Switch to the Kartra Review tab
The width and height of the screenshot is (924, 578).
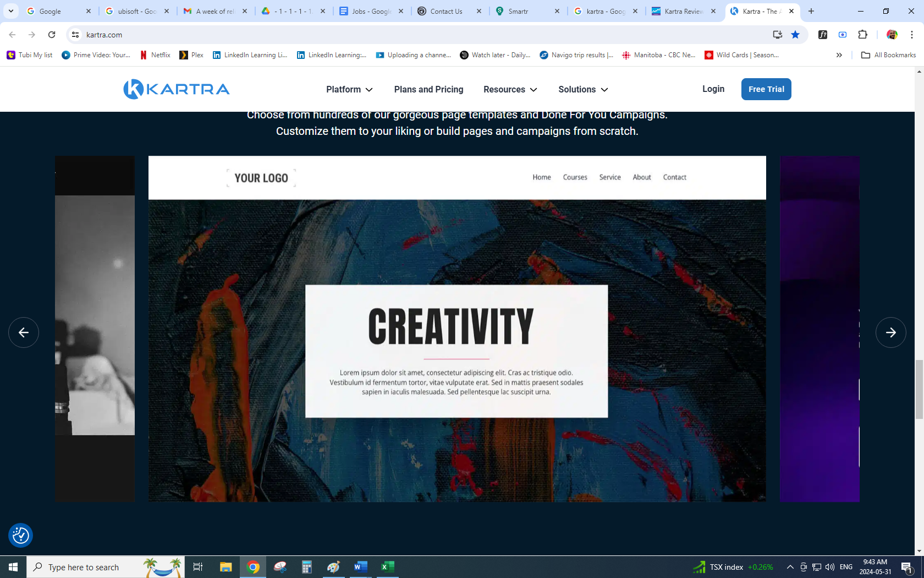[683, 11]
